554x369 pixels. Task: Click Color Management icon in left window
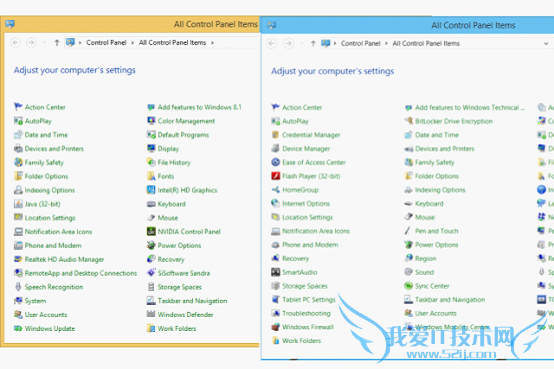151,121
